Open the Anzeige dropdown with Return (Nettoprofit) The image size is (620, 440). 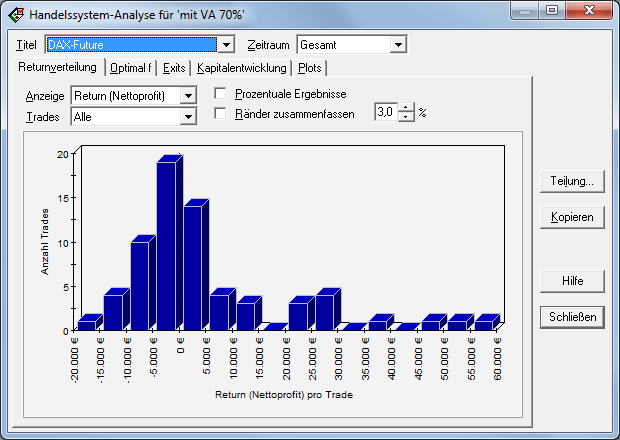pos(187,95)
